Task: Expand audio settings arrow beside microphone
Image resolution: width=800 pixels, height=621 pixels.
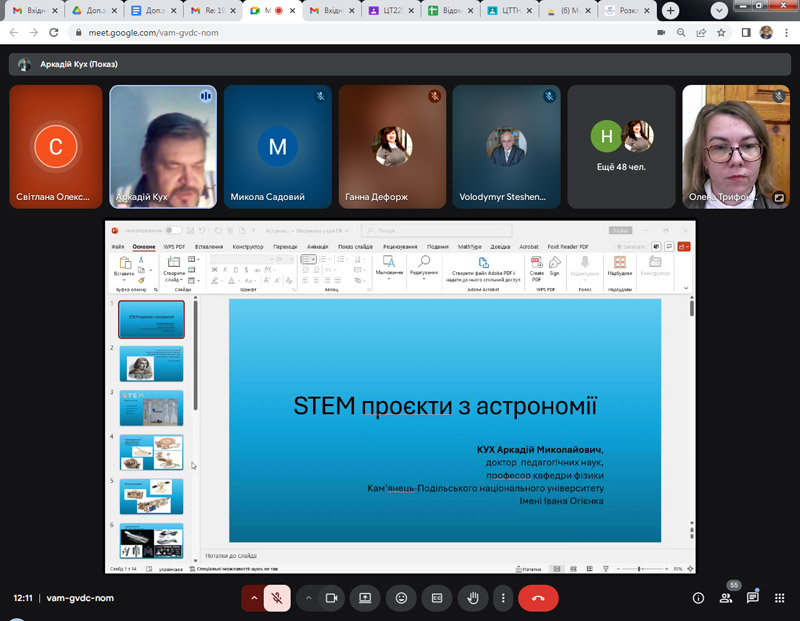Action: [253, 598]
